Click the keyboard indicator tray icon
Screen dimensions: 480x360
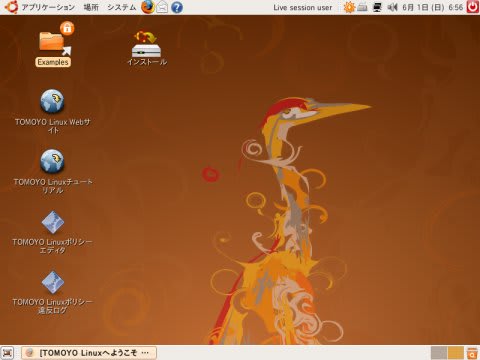tap(363, 7)
